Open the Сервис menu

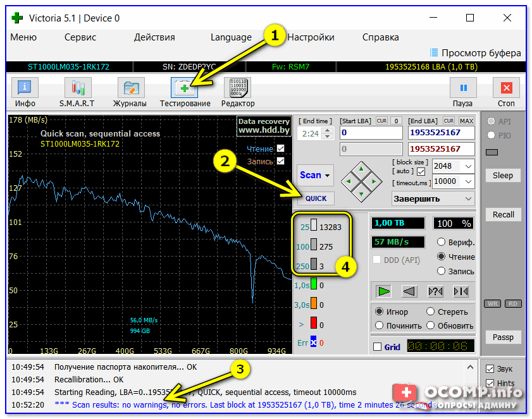click(x=80, y=37)
